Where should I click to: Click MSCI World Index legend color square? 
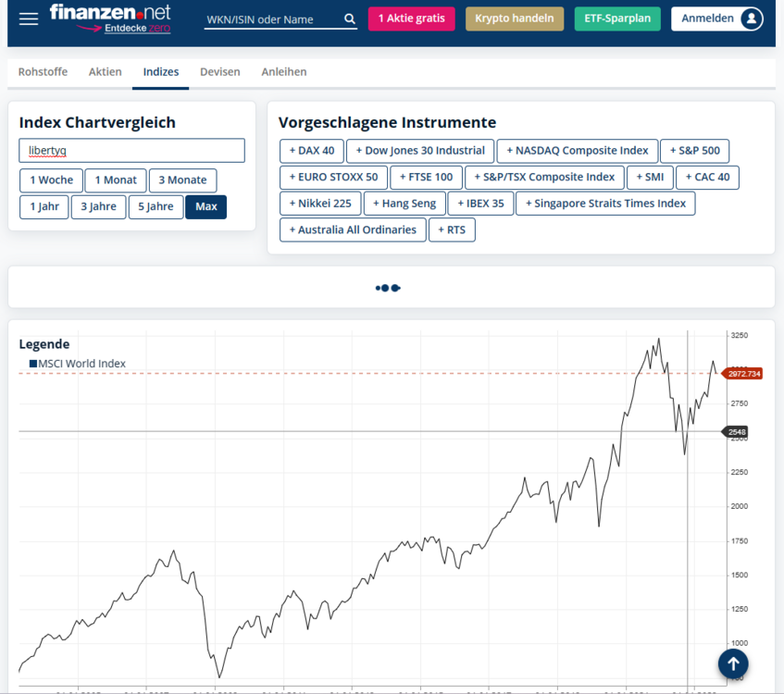coord(33,364)
